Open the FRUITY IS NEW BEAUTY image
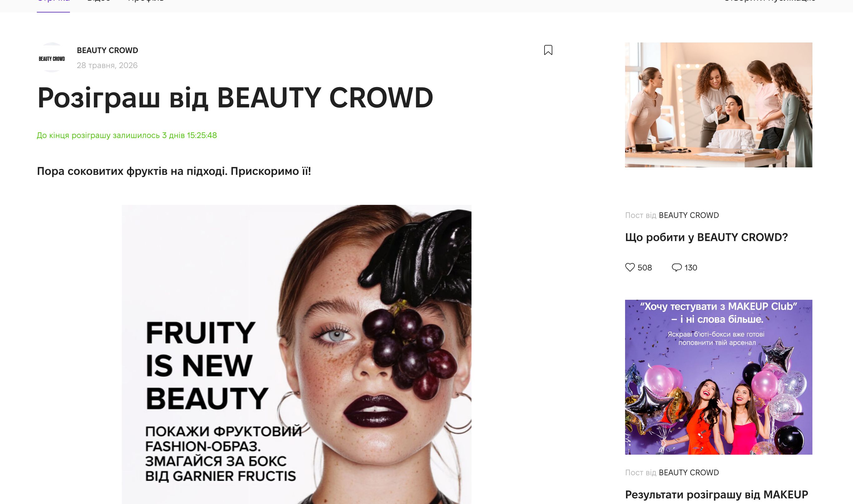 [x=296, y=354]
